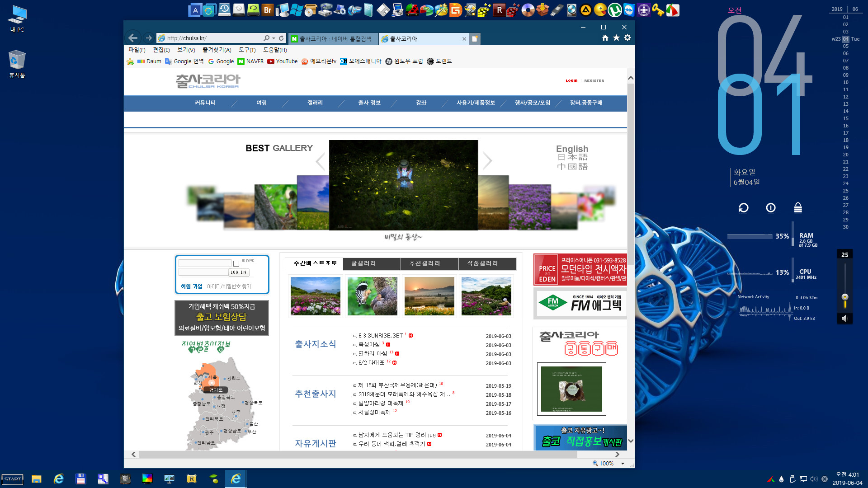
Task: Select the 추천갤러리 gallery tab
Action: 429,263
